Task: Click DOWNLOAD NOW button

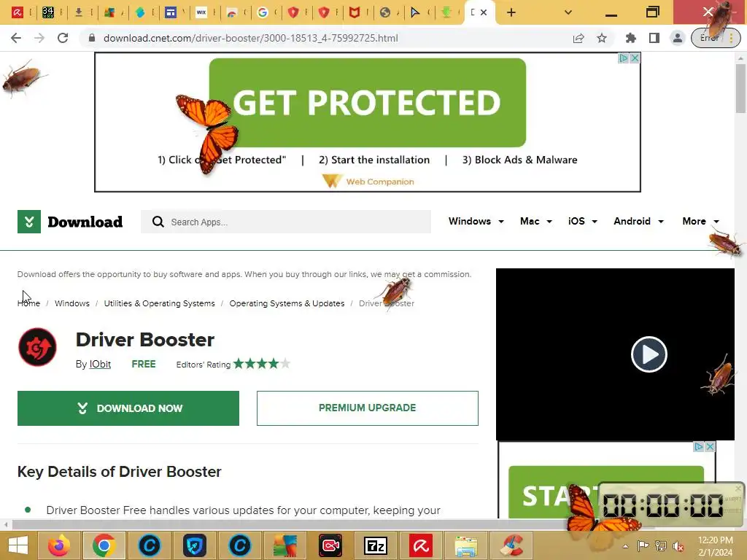Action: pos(128,408)
